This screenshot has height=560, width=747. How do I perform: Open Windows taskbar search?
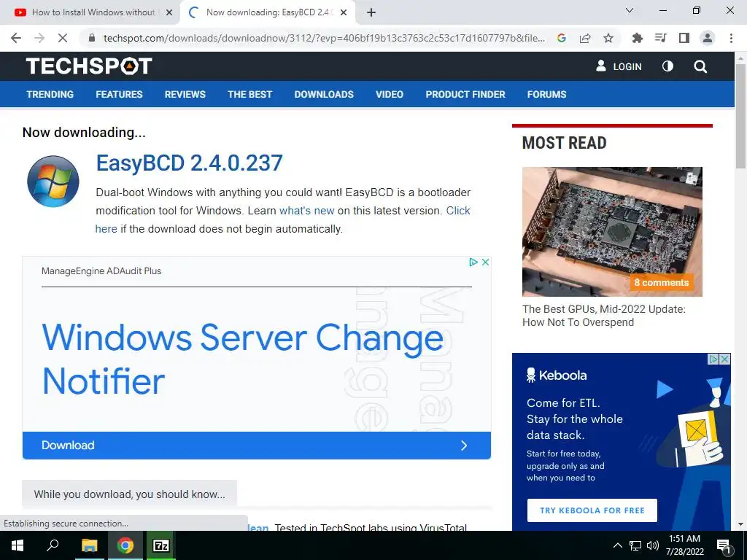[x=53, y=545]
